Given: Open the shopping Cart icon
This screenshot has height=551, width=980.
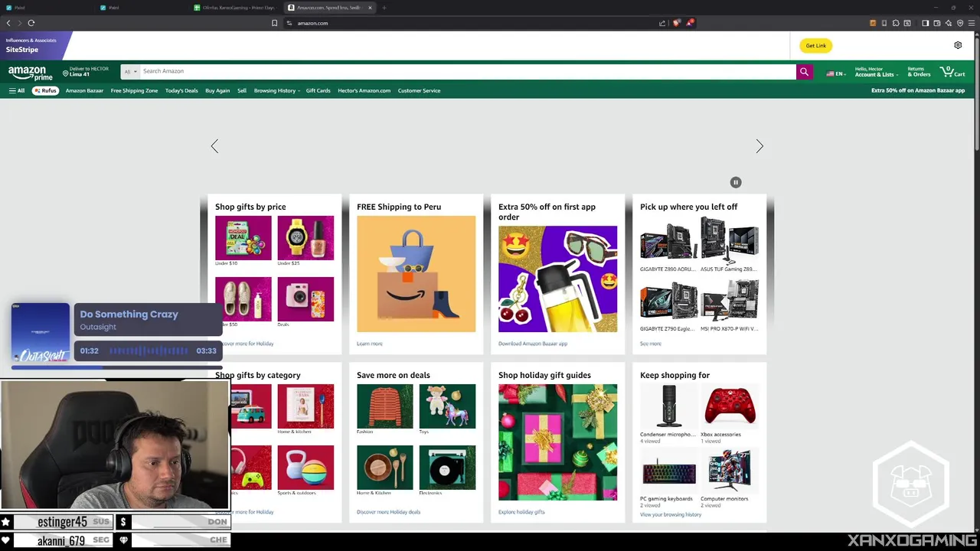Looking at the screenshot, I should click(953, 71).
